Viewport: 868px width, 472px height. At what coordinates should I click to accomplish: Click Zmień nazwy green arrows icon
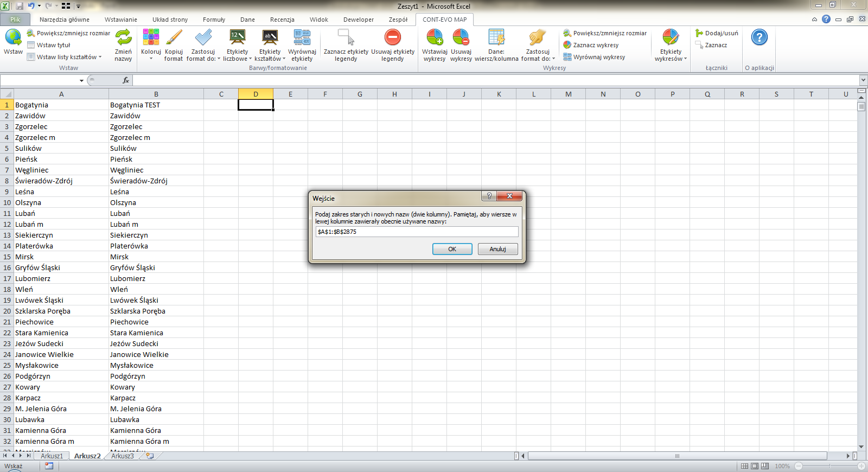pyautogui.click(x=124, y=37)
